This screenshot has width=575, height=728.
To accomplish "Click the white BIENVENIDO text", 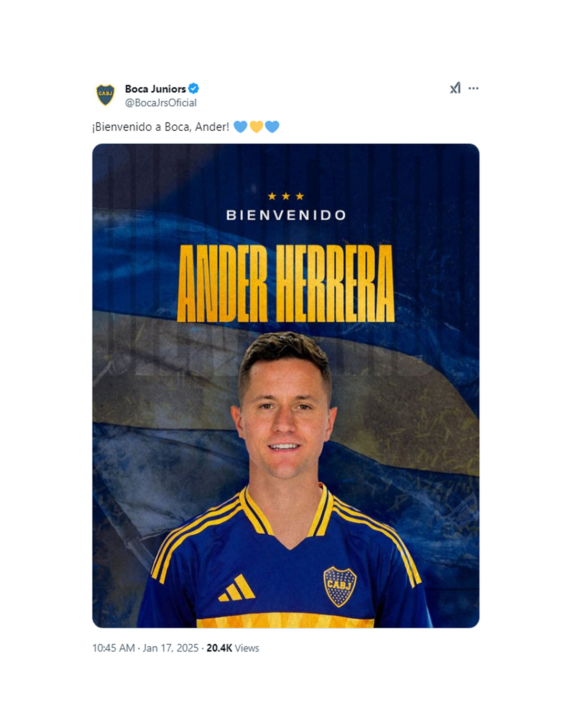I will pyautogui.click(x=286, y=215).
